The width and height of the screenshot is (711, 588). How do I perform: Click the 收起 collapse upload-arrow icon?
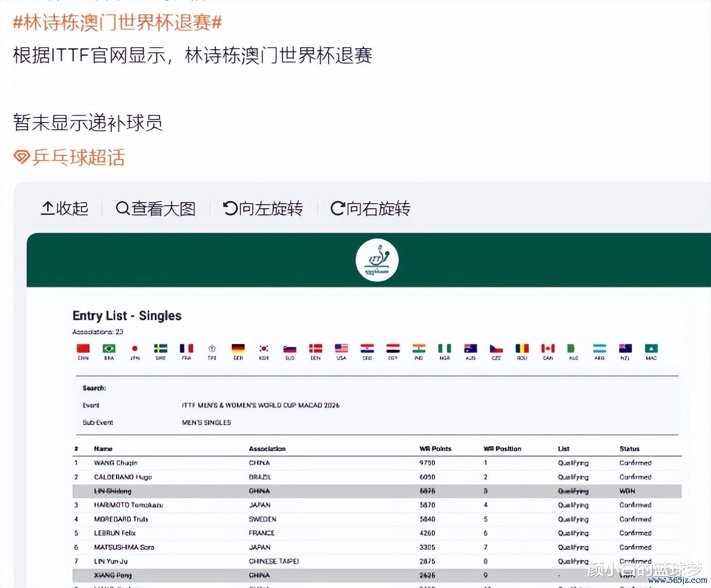point(48,208)
